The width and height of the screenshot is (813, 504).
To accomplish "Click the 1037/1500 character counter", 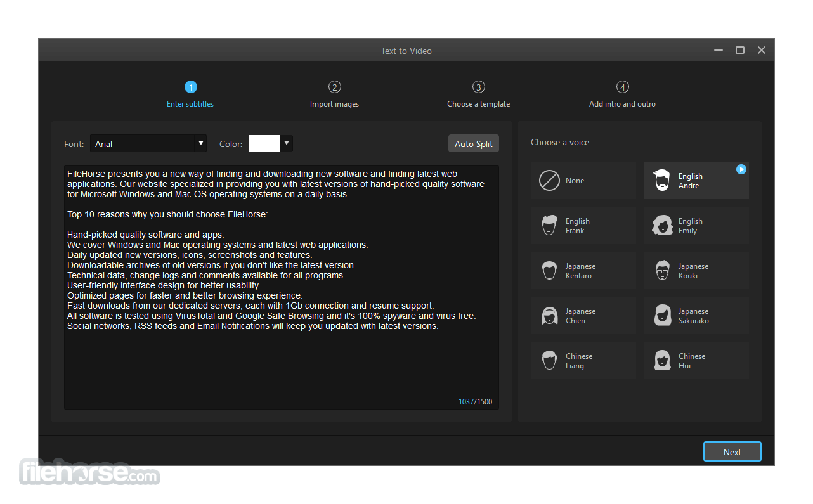I will click(x=475, y=402).
